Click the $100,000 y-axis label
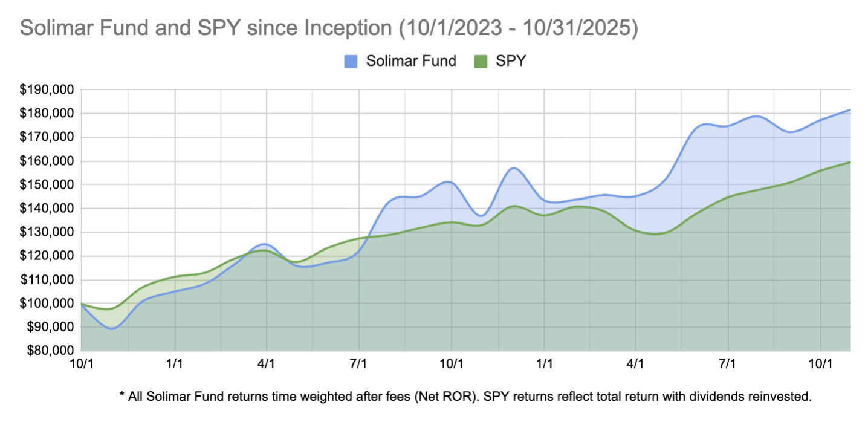The height and width of the screenshot is (422, 868). (x=47, y=304)
